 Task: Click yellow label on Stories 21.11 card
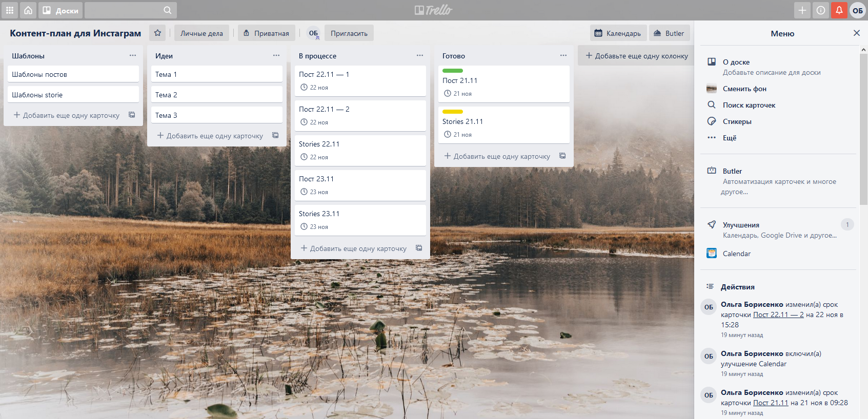click(x=453, y=112)
